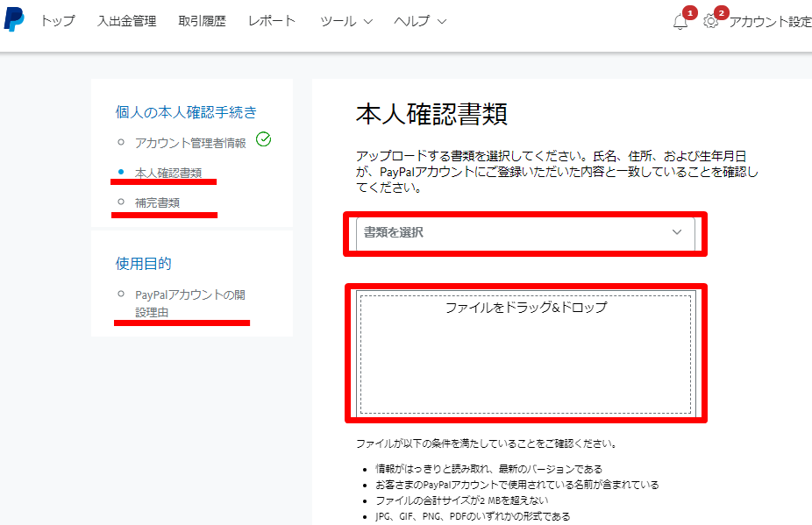Open アカウント設定 link

[770, 22]
